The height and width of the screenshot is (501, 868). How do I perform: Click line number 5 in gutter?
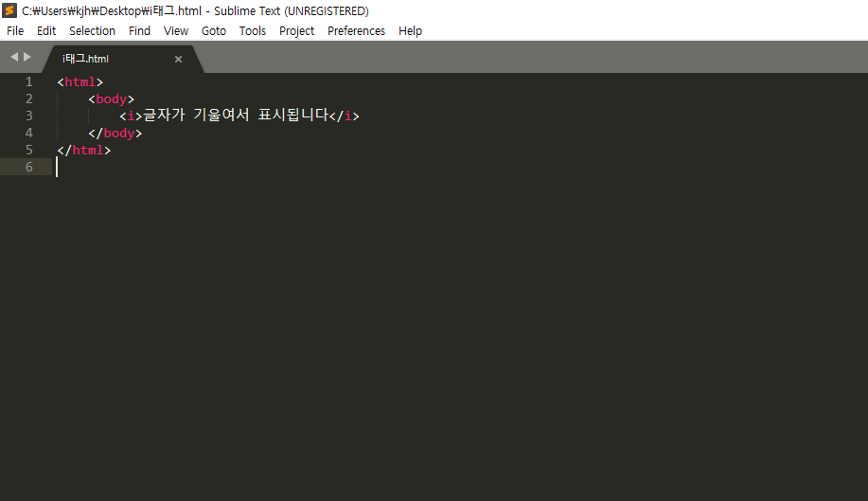click(28, 150)
